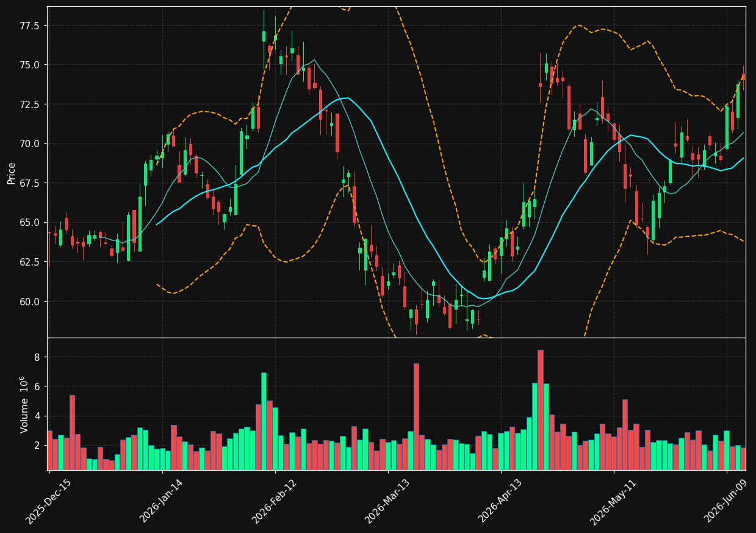Click the 2026-Apr-13 date label
756x533 pixels.
click(500, 501)
